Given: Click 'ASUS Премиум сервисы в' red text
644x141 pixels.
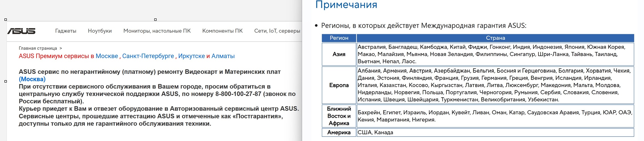Looking at the screenshot, I should point(56,56).
